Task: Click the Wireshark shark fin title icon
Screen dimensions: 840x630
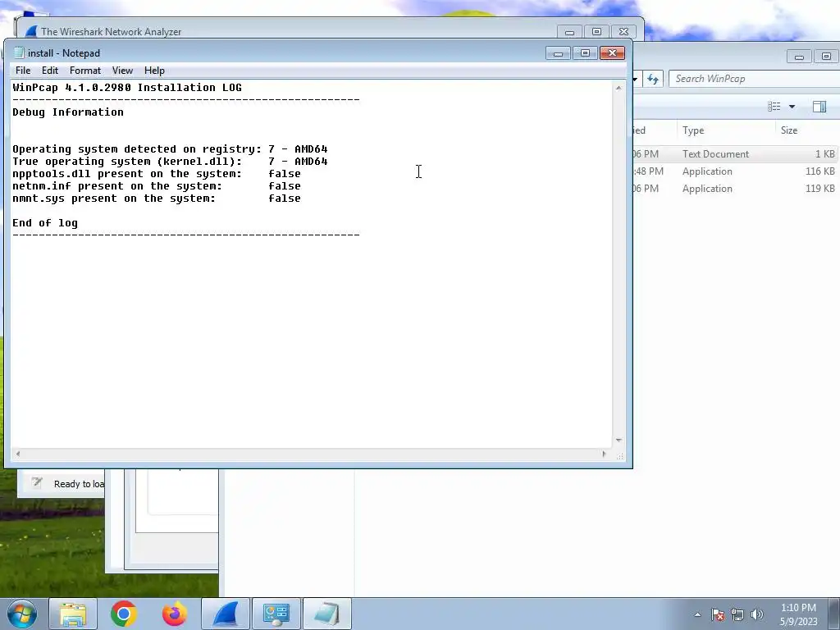Action: [31, 32]
